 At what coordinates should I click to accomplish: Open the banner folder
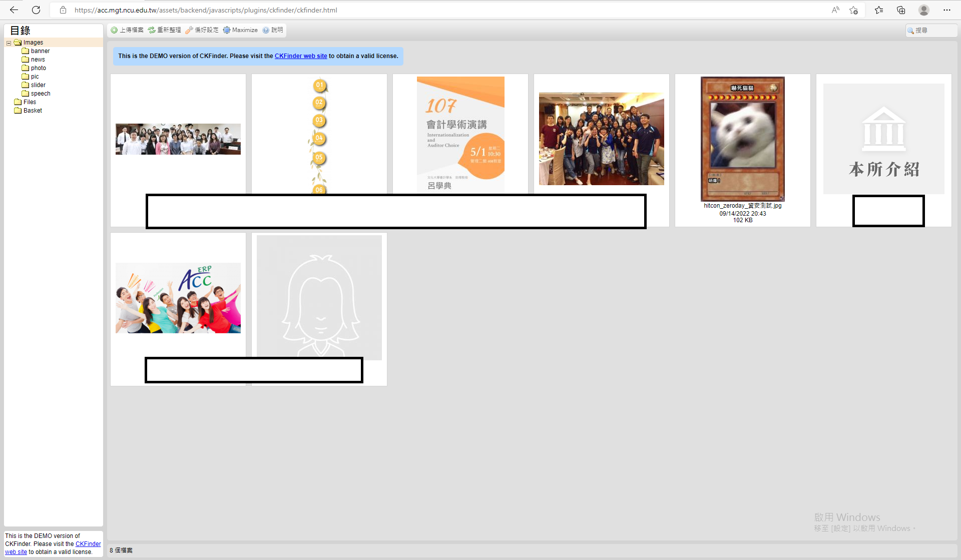point(40,51)
